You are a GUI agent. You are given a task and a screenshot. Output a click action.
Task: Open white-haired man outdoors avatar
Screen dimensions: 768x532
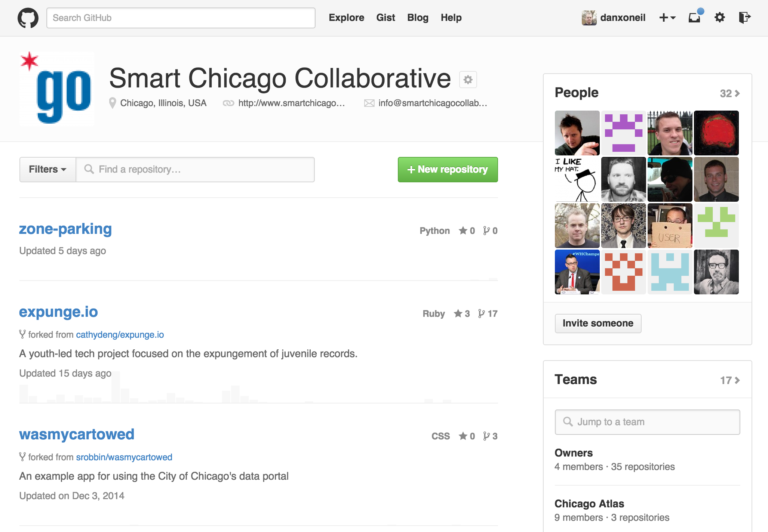(577, 226)
